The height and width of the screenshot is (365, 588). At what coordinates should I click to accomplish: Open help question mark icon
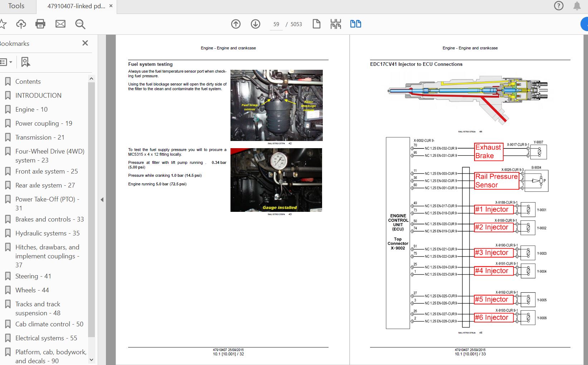tap(558, 6)
